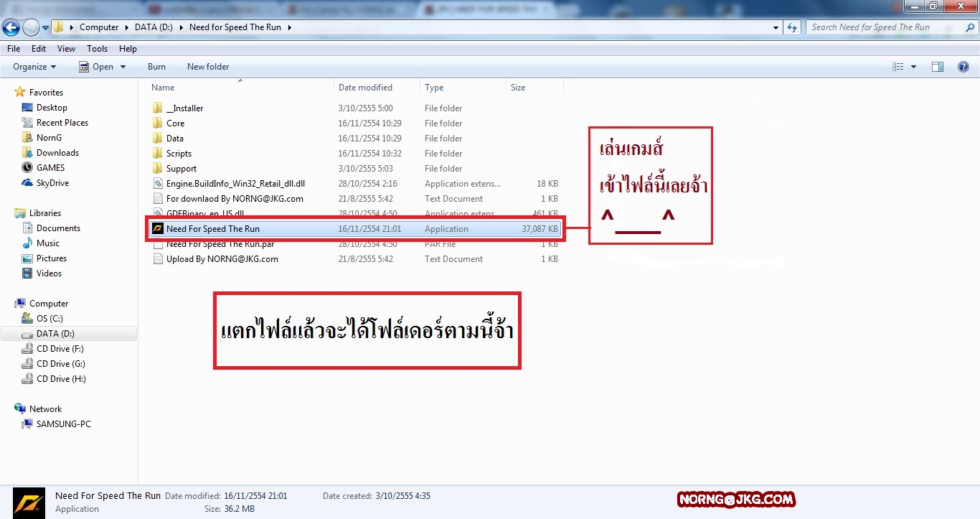Click the Videos library icon
The height and width of the screenshot is (519, 980).
click(27, 273)
